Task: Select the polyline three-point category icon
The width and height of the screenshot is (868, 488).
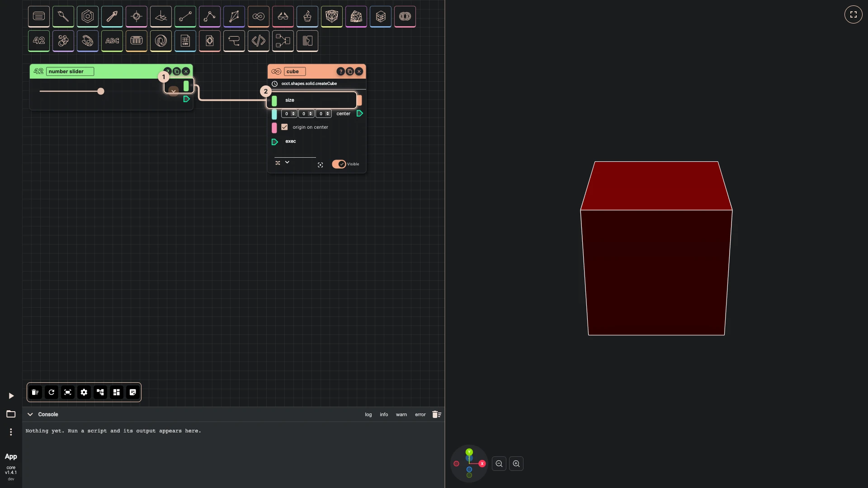Action: tap(210, 17)
